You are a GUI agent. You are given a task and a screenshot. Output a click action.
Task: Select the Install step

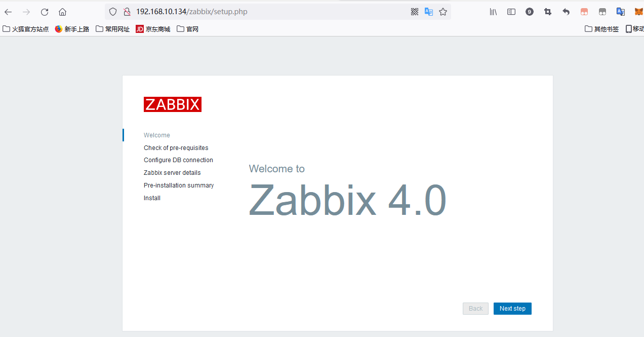point(152,198)
